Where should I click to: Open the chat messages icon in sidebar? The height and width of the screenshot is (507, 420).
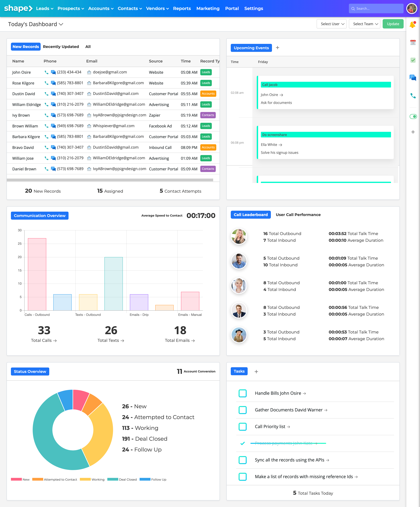click(x=413, y=78)
